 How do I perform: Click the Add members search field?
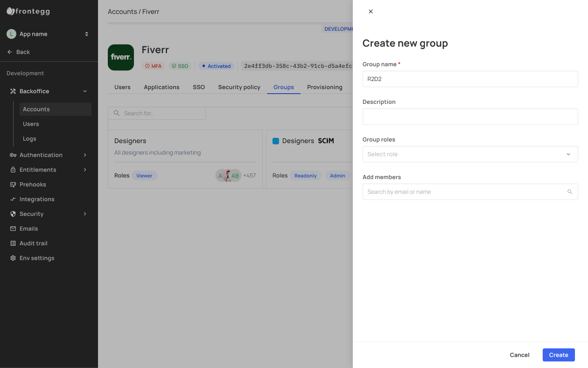(470, 192)
